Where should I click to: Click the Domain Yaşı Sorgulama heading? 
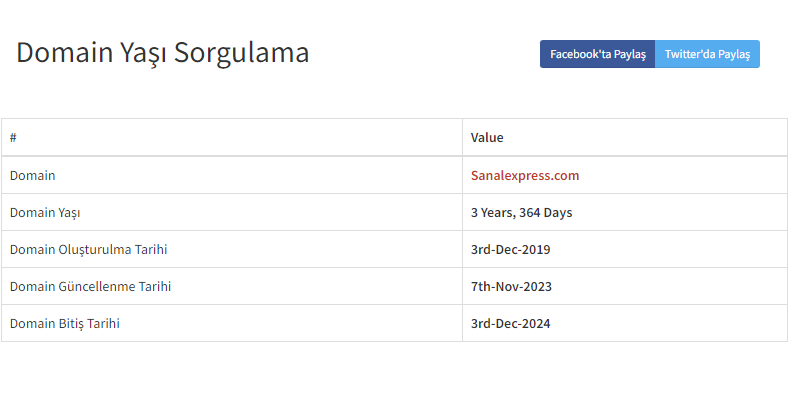point(162,53)
